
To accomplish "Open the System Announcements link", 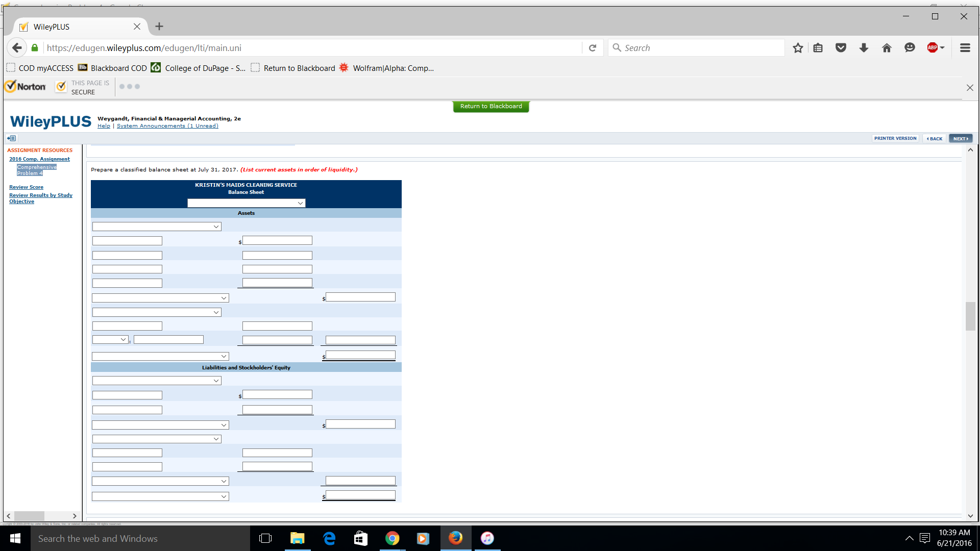I will point(167,126).
